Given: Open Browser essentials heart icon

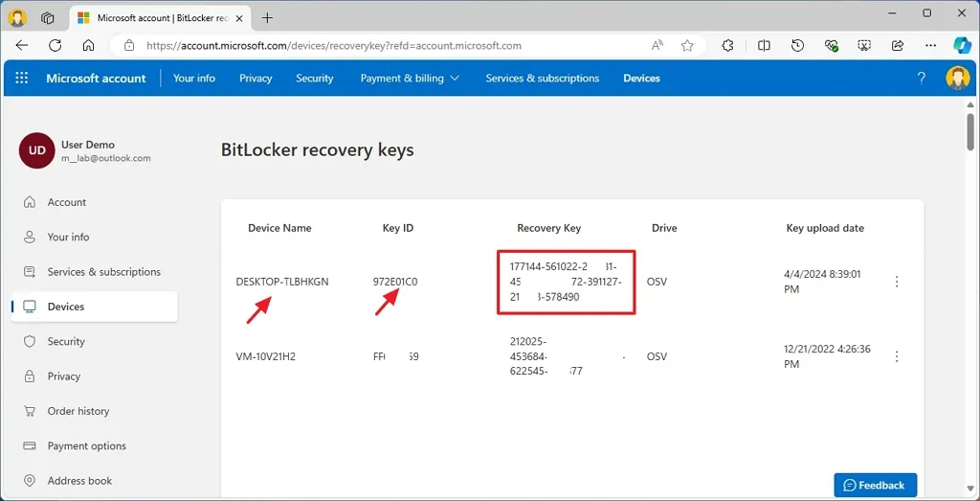Looking at the screenshot, I should 832,46.
